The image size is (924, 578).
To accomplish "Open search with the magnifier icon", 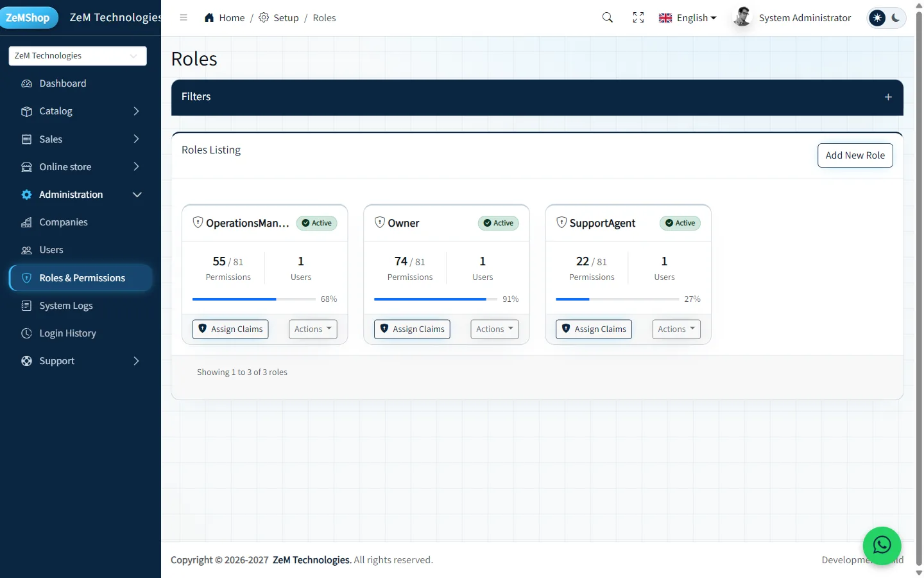I will click(x=608, y=17).
